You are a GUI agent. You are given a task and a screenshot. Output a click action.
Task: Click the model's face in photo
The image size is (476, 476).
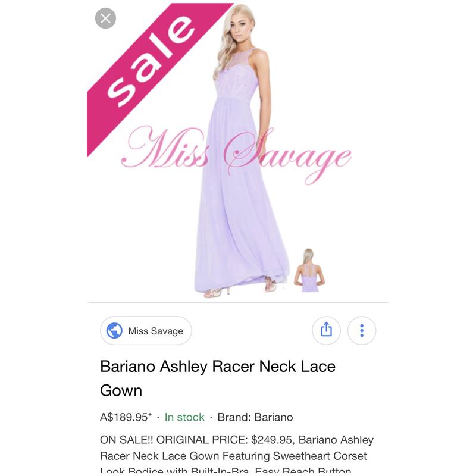coord(240,28)
